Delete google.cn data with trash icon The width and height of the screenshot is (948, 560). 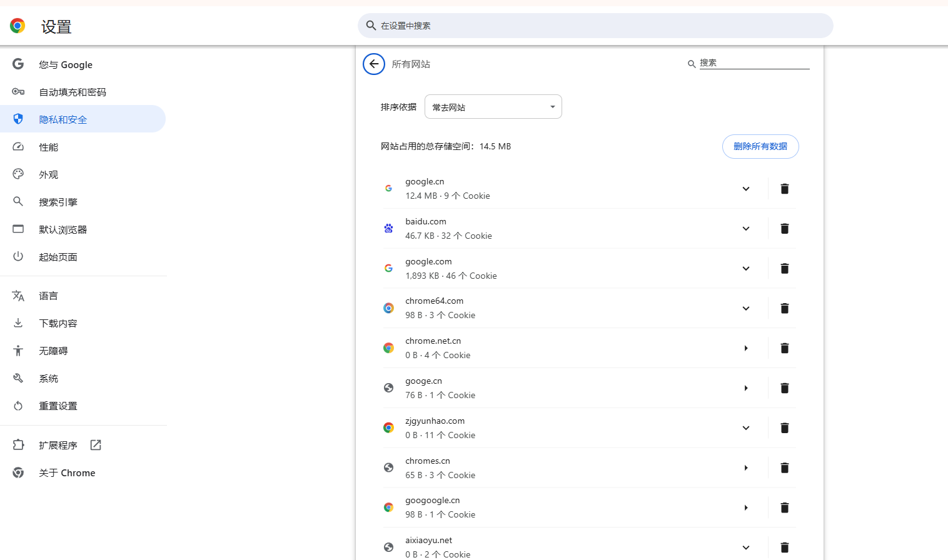coord(785,189)
